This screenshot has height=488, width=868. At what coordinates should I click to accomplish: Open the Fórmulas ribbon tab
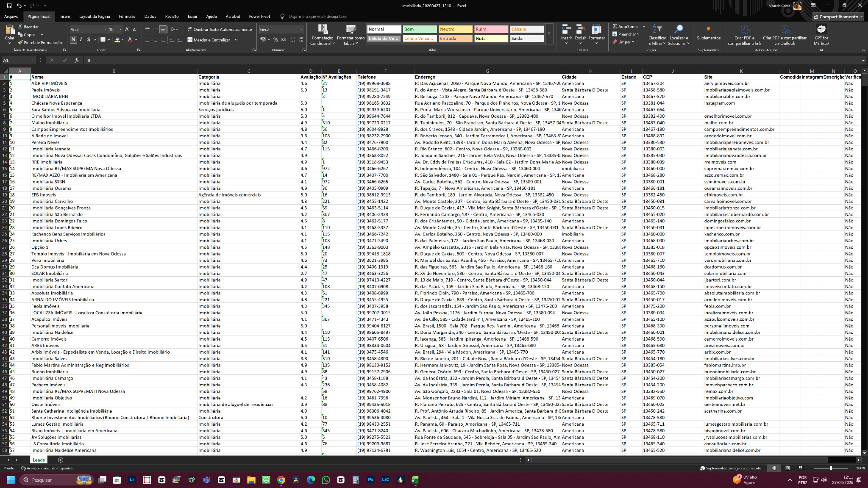click(127, 17)
